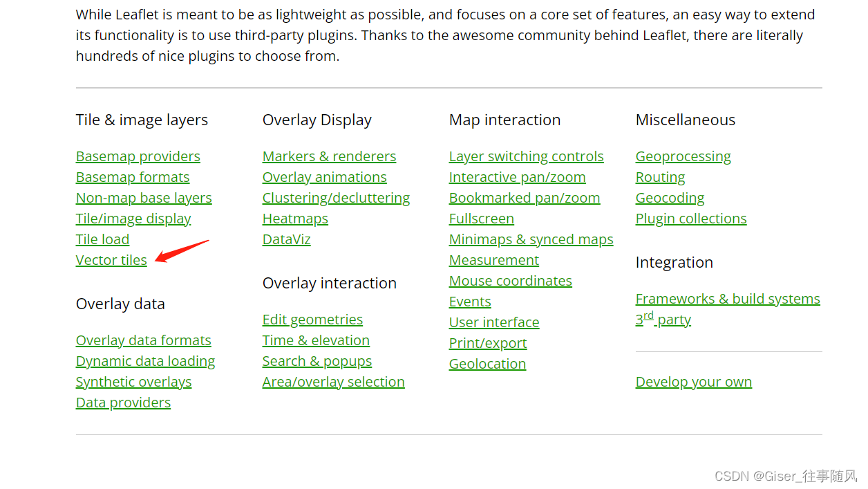The image size is (868, 489).
Task: Open the Fullscreen plugins page
Action: click(x=482, y=219)
